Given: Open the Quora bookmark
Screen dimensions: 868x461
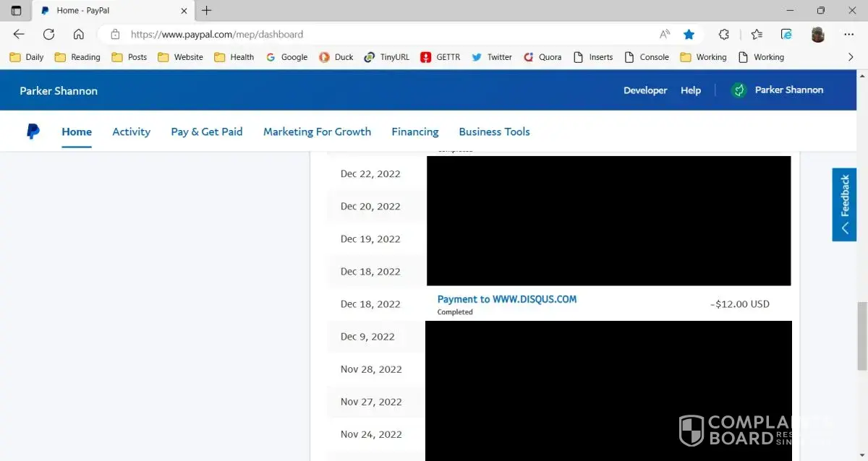Looking at the screenshot, I should pos(542,57).
